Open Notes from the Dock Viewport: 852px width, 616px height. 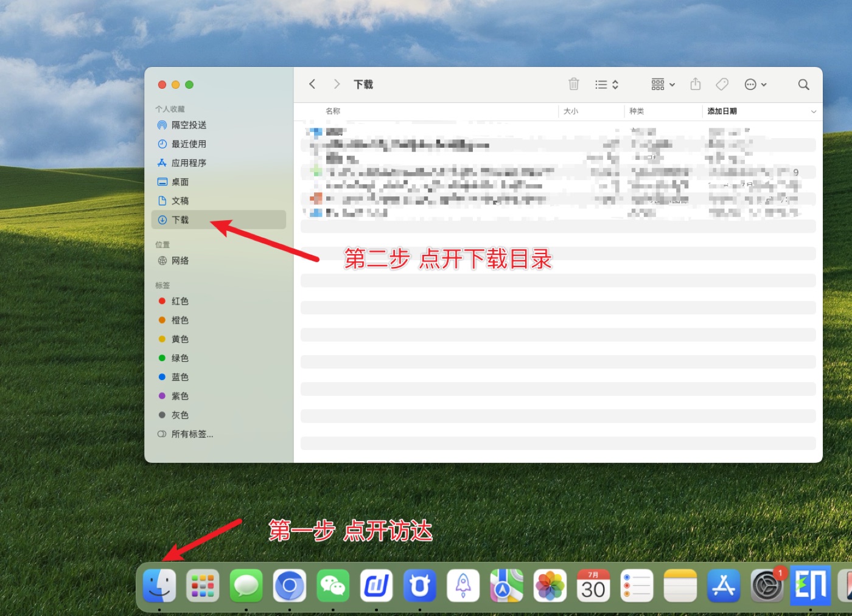coord(680,586)
